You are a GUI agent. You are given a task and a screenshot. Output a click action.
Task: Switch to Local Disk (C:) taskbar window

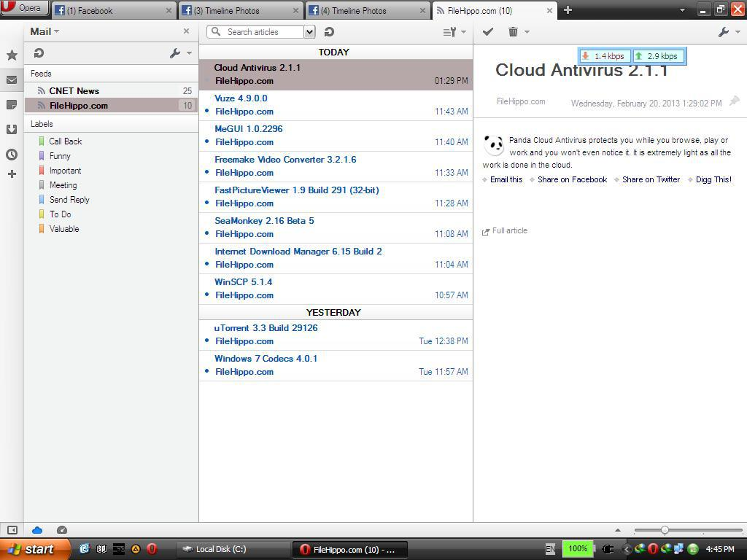point(233,549)
